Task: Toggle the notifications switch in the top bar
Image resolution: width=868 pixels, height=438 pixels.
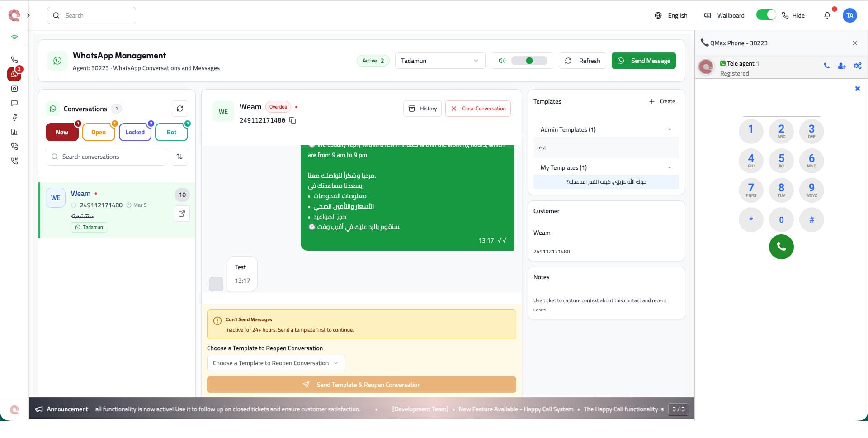Action: point(766,15)
